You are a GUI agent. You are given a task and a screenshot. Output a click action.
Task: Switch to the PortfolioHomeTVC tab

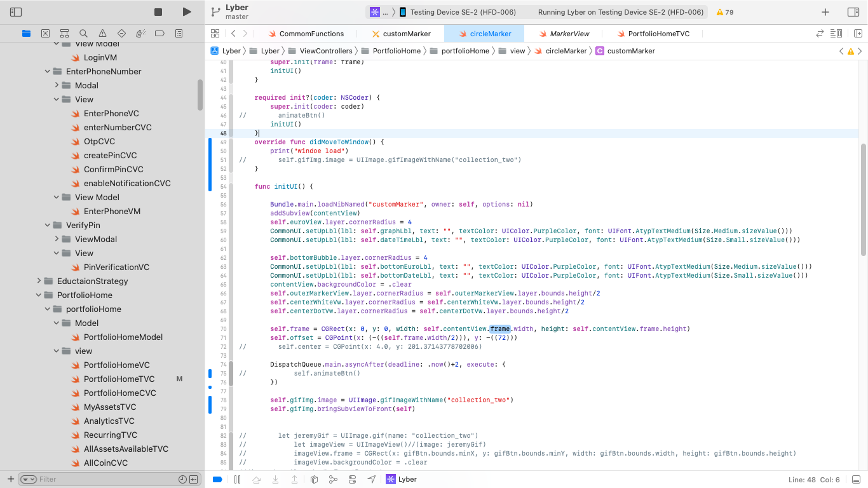click(x=653, y=34)
